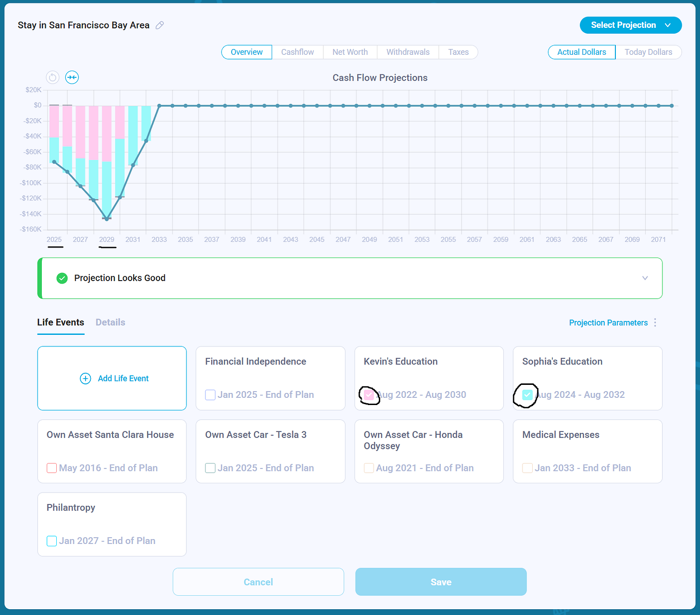This screenshot has width=700, height=615.
Task: Click the Cash Flow Projections chart title
Action: 380,78
